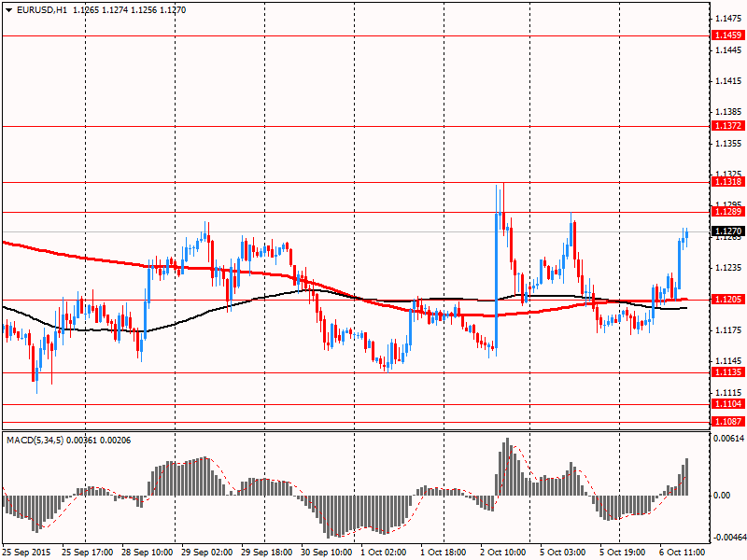Click the 1.1175 price scale value

[x=728, y=330]
